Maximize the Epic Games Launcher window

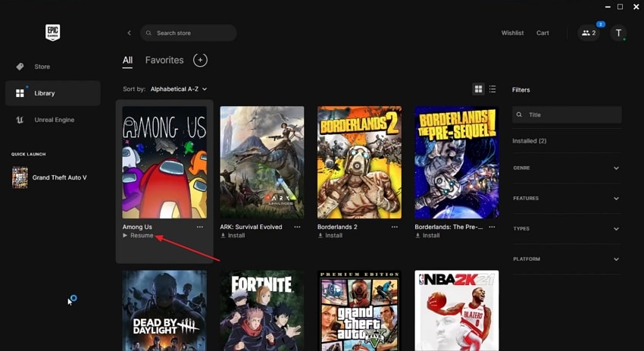621,7
